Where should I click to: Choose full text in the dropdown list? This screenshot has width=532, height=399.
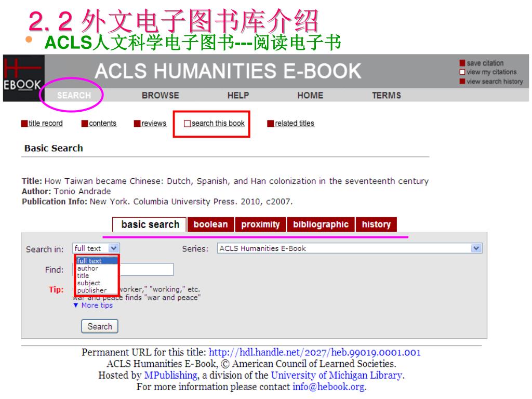click(x=97, y=261)
